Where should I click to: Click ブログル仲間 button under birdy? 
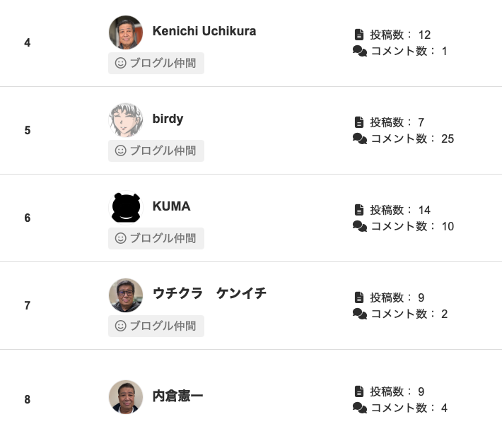(x=156, y=151)
